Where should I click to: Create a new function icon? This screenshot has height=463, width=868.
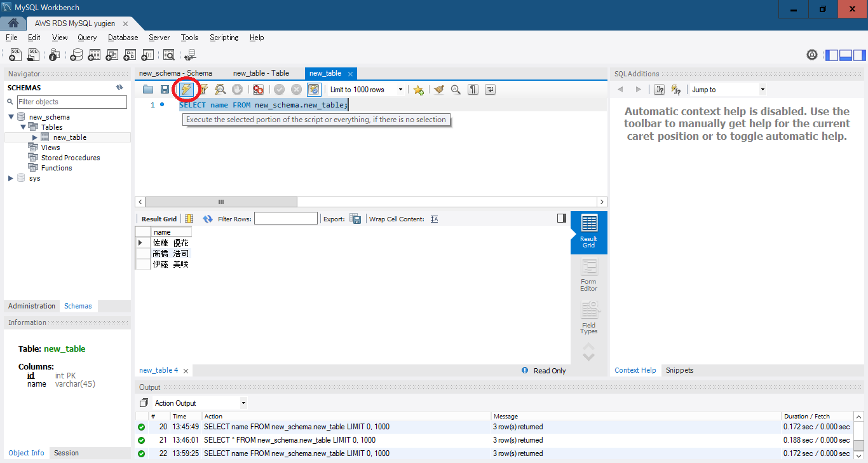tap(147, 55)
